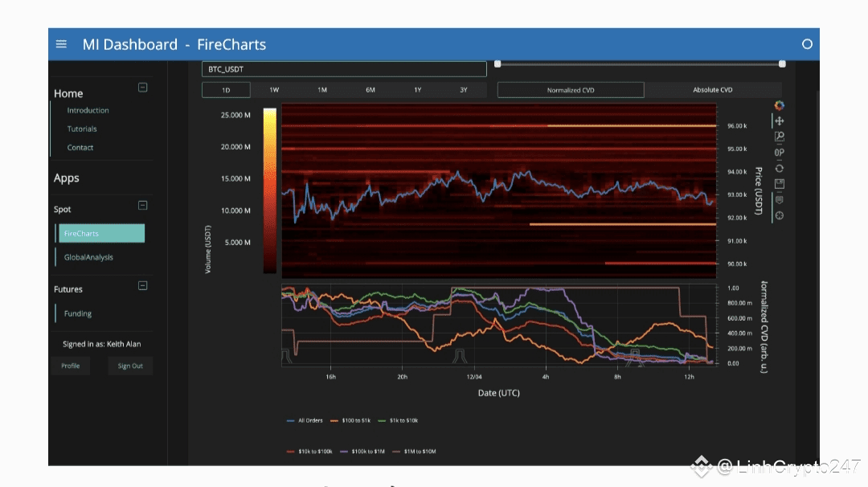Open the GlobalAnalysis app link

88,257
